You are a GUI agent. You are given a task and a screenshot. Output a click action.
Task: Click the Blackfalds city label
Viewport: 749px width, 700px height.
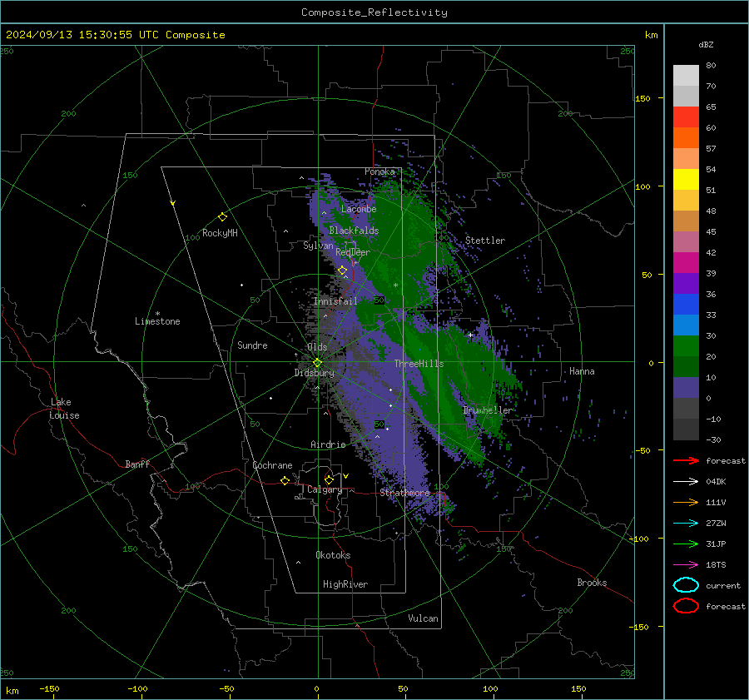click(x=354, y=231)
